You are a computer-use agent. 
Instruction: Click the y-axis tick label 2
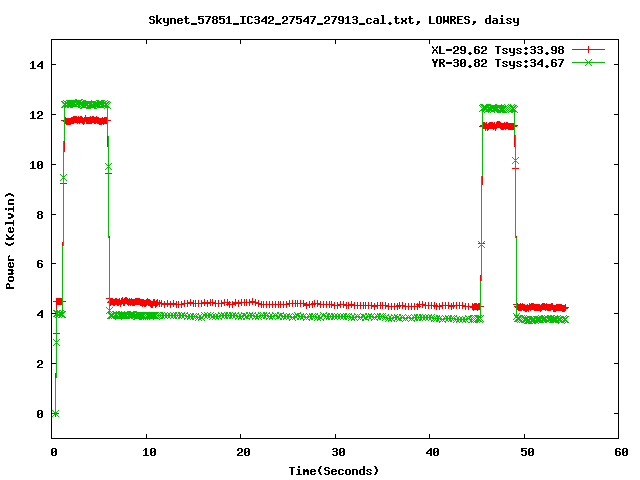click(40, 364)
